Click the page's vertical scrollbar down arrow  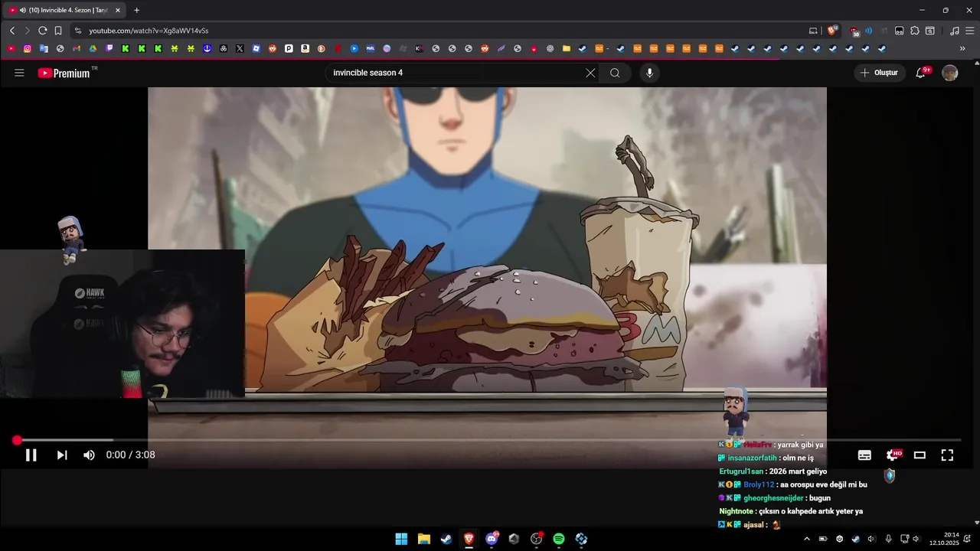click(x=976, y=523)
